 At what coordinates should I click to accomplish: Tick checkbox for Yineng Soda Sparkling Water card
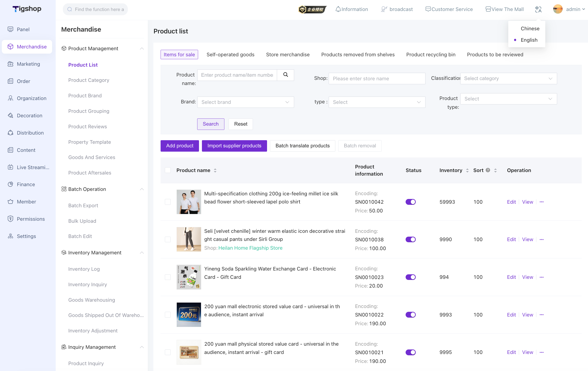pos(168,277)
